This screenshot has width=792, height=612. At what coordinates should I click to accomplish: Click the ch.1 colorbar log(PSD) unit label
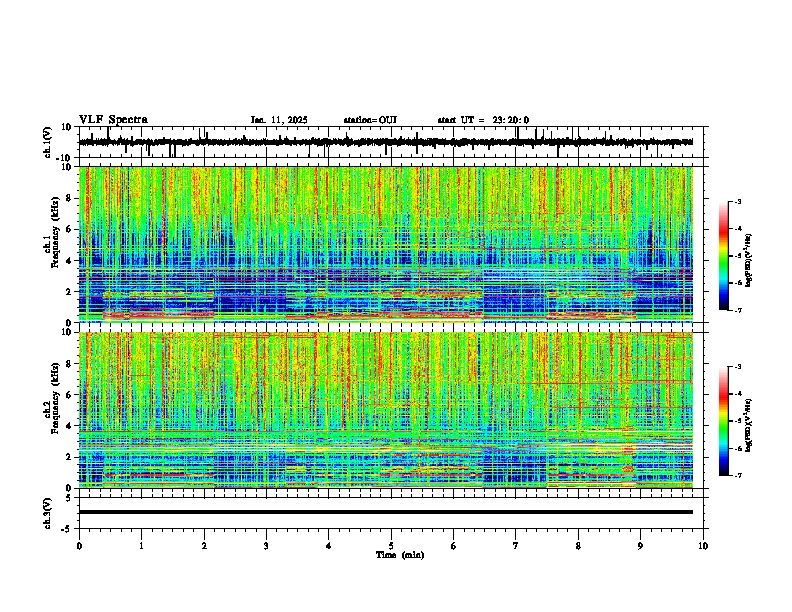coord(749,260)
